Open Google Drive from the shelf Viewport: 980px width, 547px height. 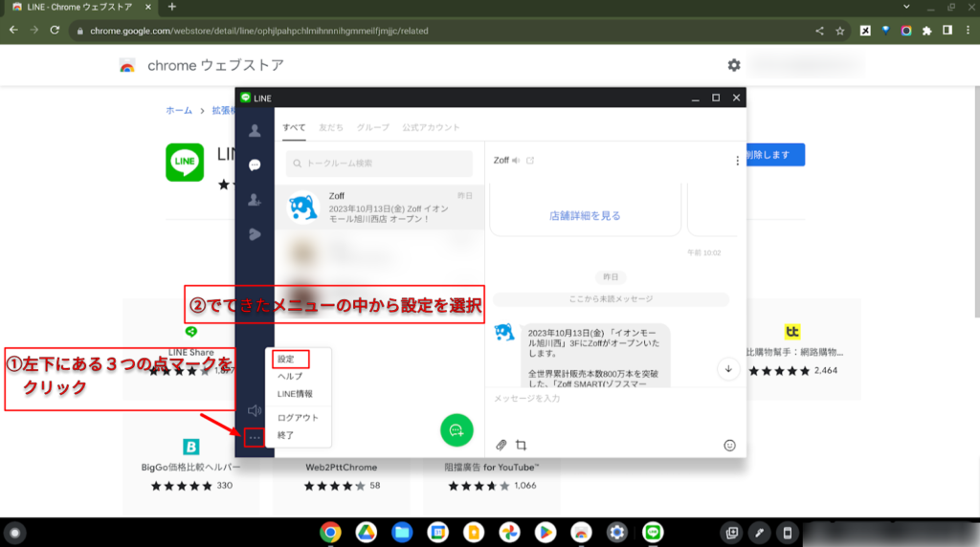(366, 533)
